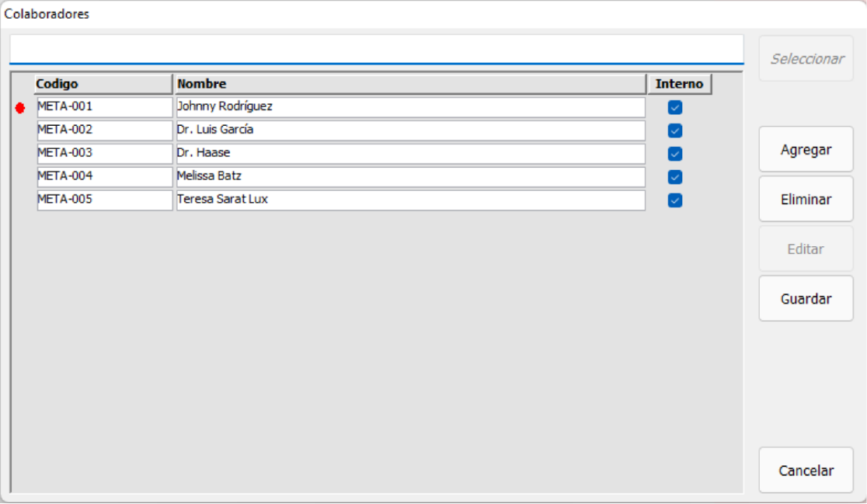Edit the Teresa Sarat Lux name cell

(x=410, y=200)
